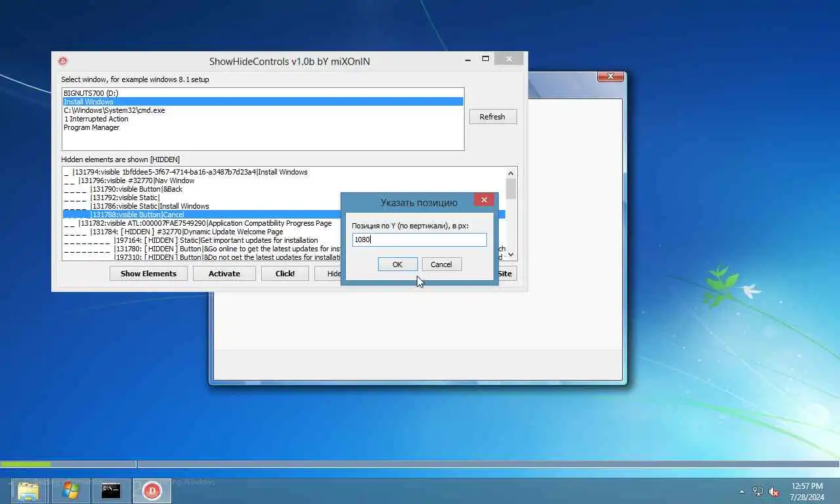Confirm the position with OK
This screenshot has width=840, height=504.
coord(397,264)
